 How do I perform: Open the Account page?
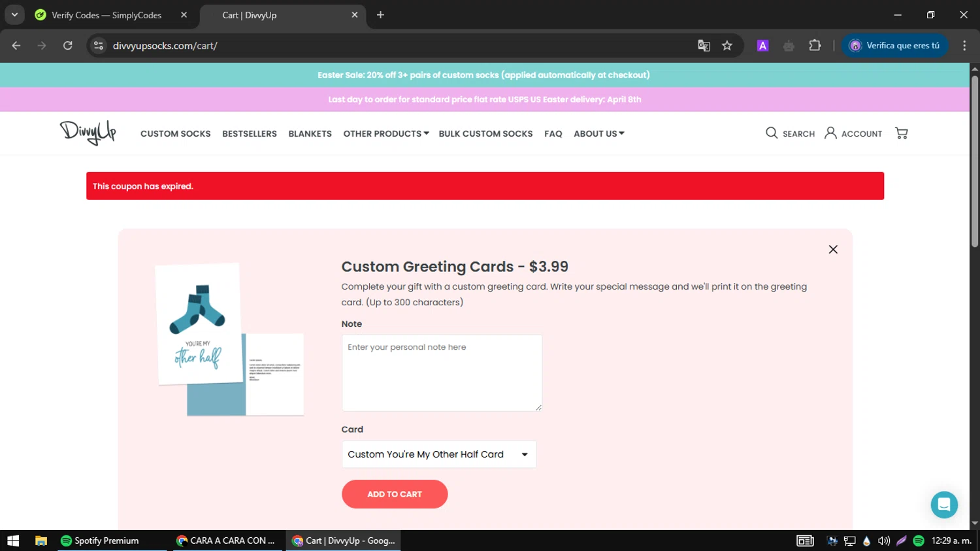tap(853, 133)
